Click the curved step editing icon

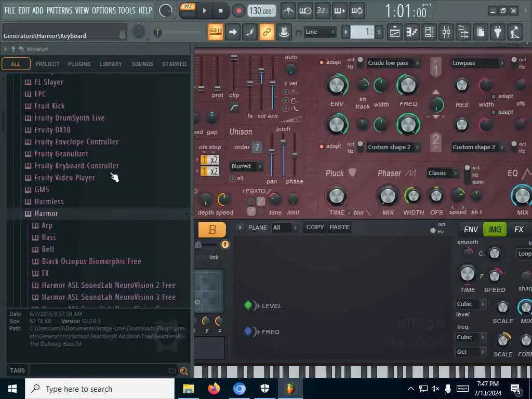point(250,32)
